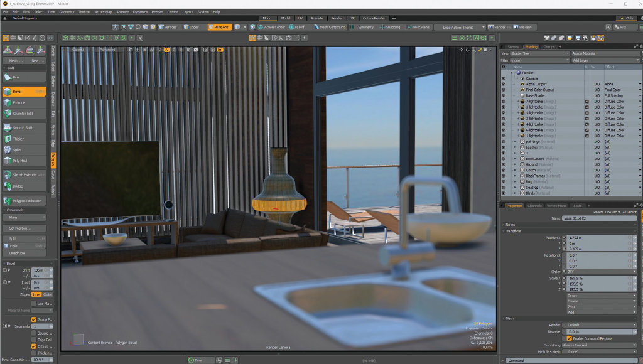Hide the Alpha Output layer
The image size is (643, 364).
(504, 84)
